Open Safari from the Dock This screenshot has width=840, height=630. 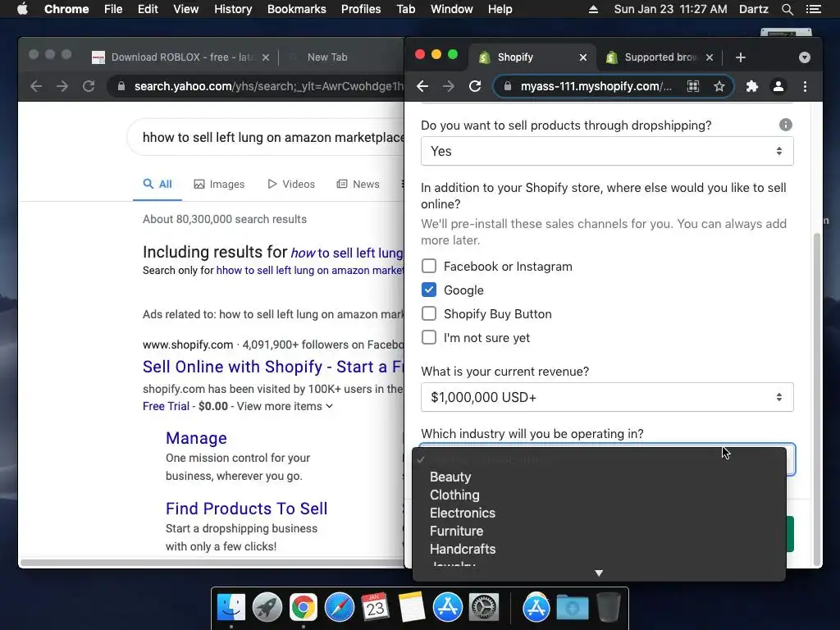(340, 608)
